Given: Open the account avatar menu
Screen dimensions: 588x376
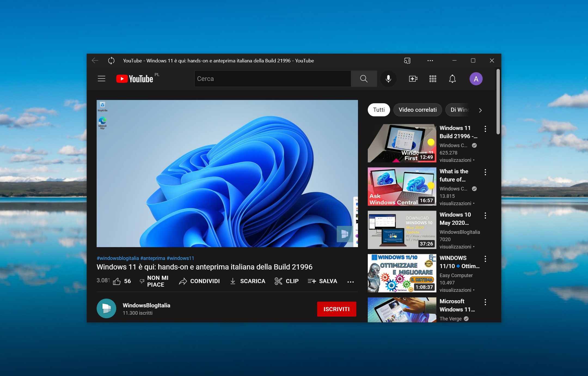Looking at the screenshot, I should pos(476,79).
